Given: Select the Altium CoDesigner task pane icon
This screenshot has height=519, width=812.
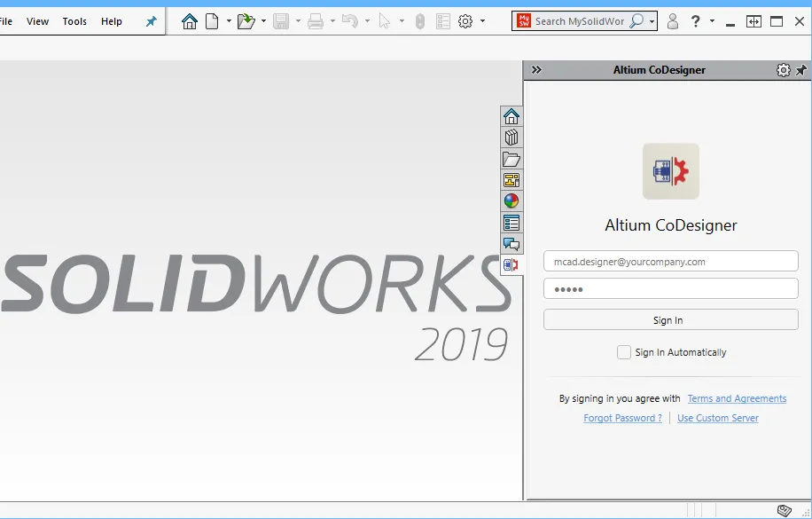Looking at the screenshot, I should coord(511,264).
